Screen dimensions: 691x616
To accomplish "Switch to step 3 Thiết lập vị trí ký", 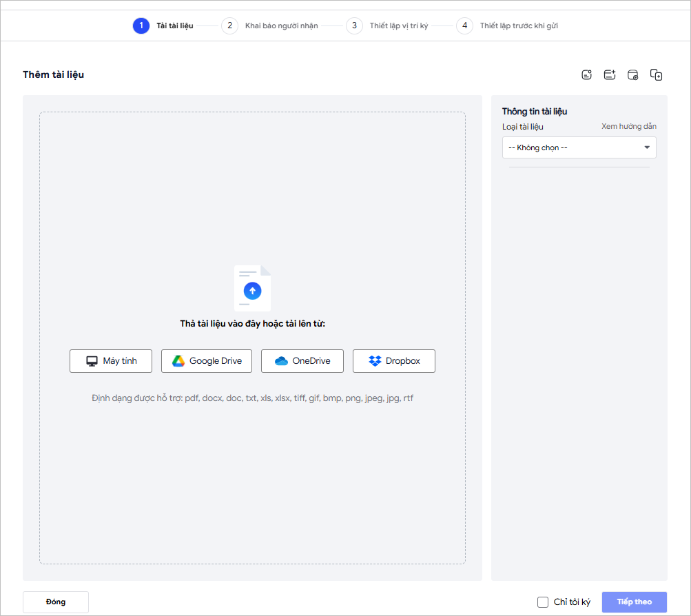I will pyautogui.click(x=354, y=26).
